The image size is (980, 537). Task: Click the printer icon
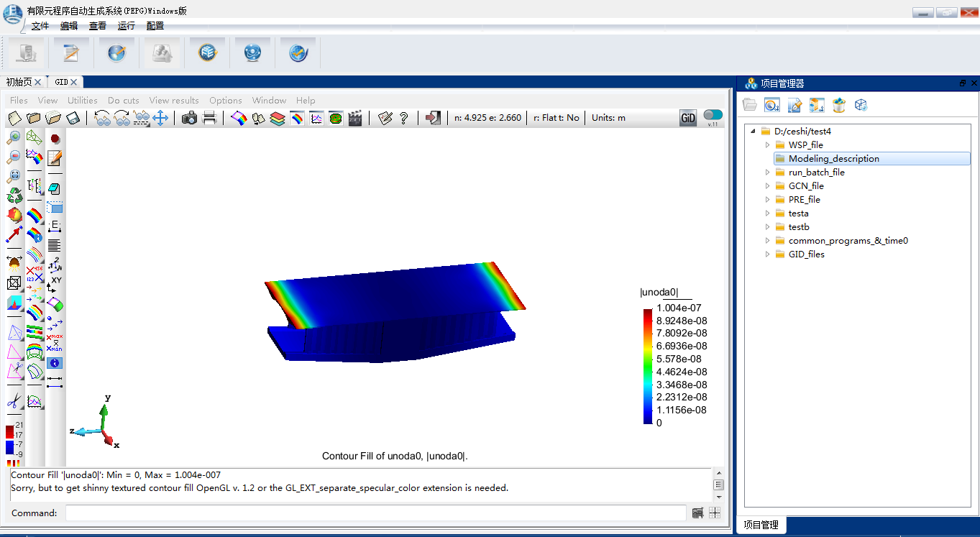coord(209,118)
